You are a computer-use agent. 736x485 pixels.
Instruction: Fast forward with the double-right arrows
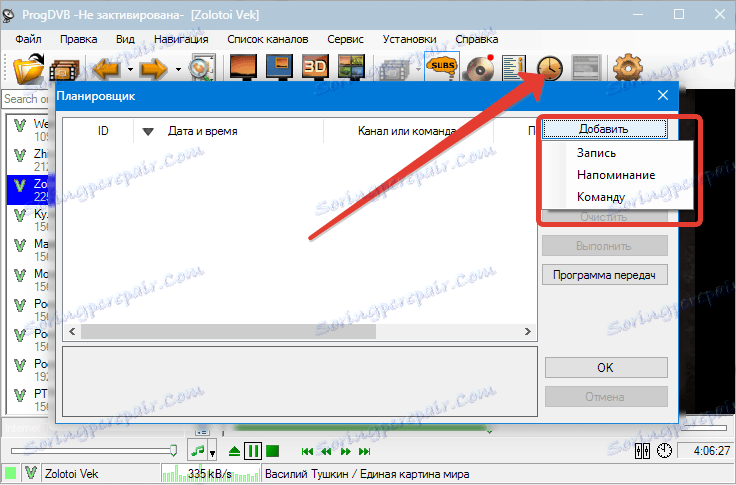pyautogui.click(x=345, y=452)
